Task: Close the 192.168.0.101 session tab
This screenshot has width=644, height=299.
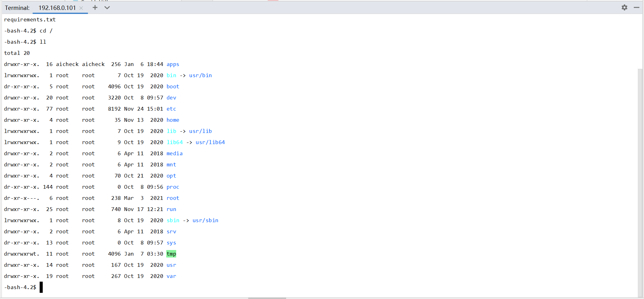Action: pyautogui.click(x=81, y=8)
